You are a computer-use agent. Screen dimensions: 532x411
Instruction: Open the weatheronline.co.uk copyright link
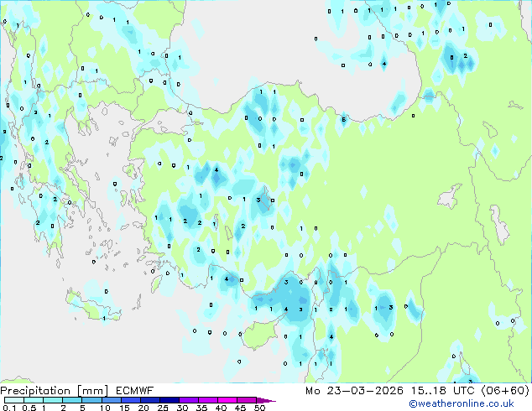click(462, 403)
